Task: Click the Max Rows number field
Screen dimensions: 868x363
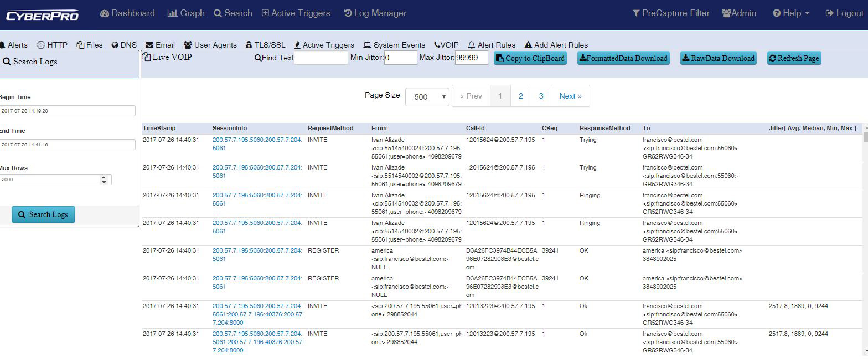Action: (55, 180)
